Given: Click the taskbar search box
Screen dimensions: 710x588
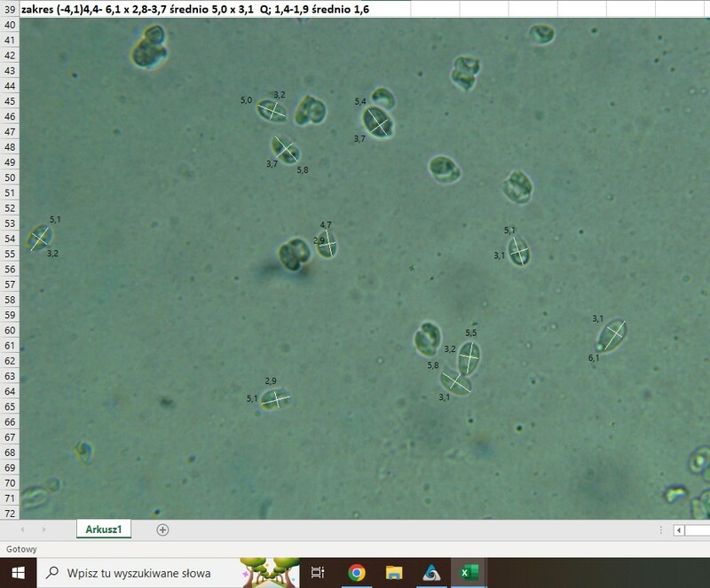Looking at the screenshot, I should 168,573.
